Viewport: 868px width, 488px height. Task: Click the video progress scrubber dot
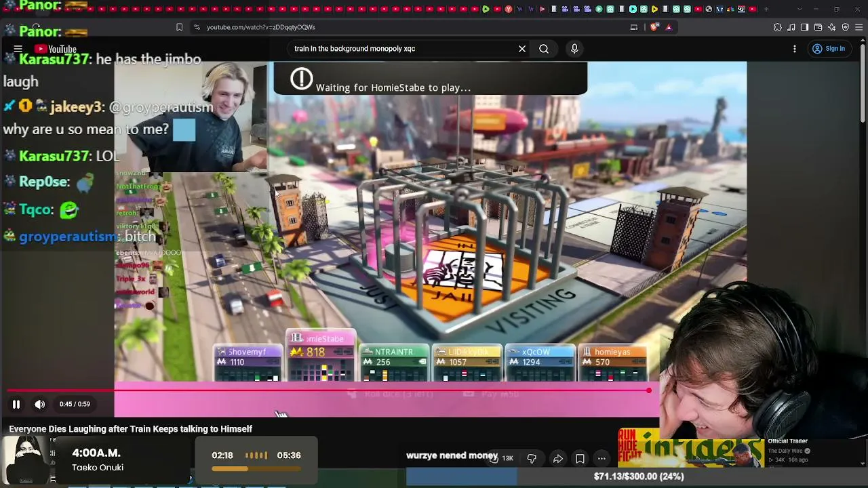(x=649, y=390)
